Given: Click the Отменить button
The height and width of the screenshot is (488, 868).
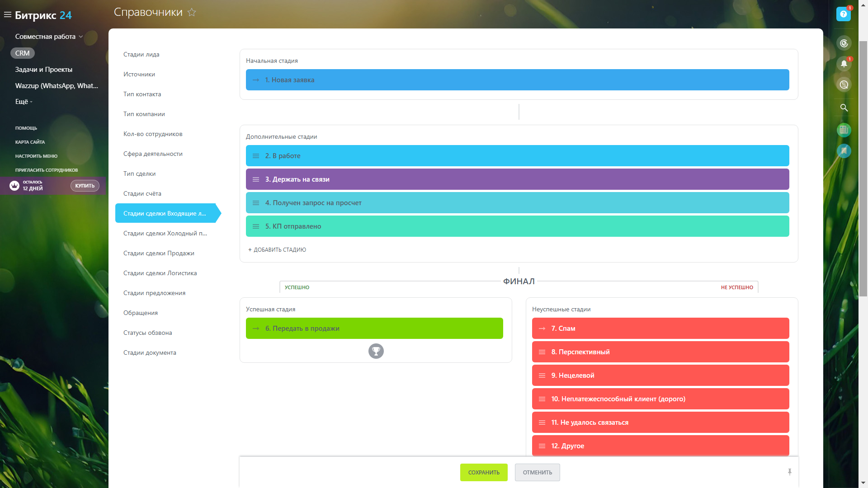Looking at the screenshot, I should tap(537, 472).
